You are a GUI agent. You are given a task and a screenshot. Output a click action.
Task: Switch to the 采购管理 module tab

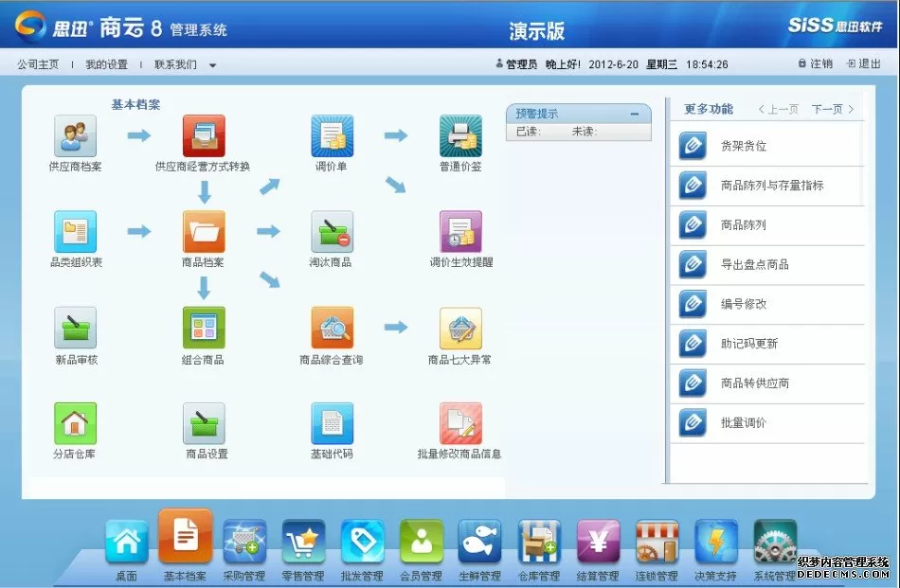(244, 543)
